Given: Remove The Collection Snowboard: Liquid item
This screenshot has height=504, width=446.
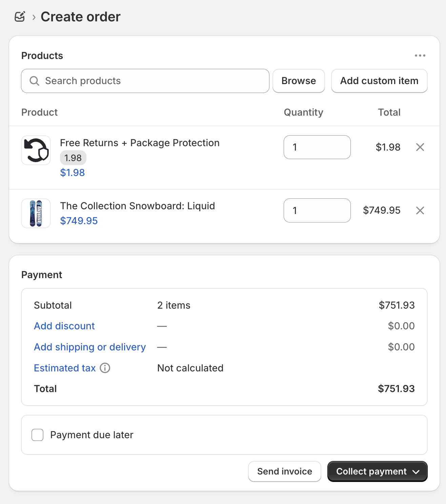Looking at the screenshot, I should [x=420, y=211].
